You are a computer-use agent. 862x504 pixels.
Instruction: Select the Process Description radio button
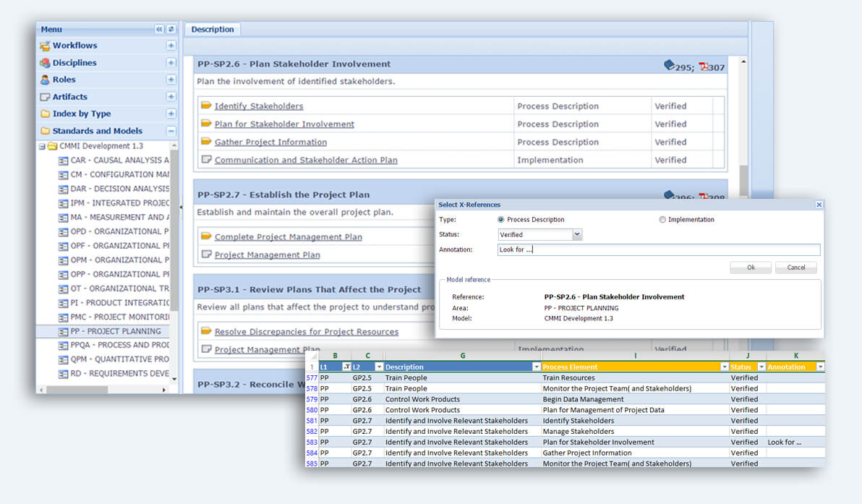[x=501, y=219]
